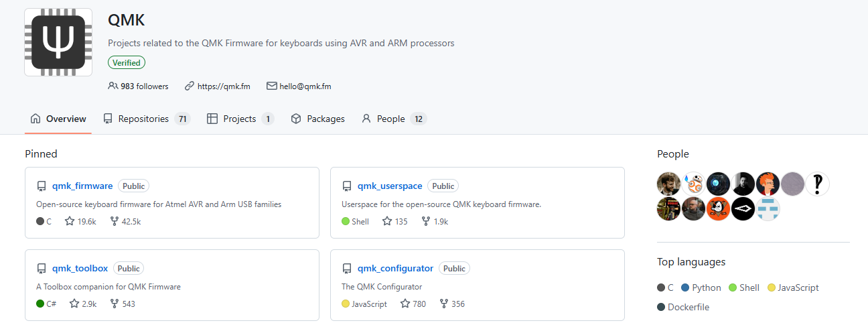Image resolution: width=868 pixels, height=323 pixels.
Task: Click the 'Pinned' section heading
Action: pos(41,154)
